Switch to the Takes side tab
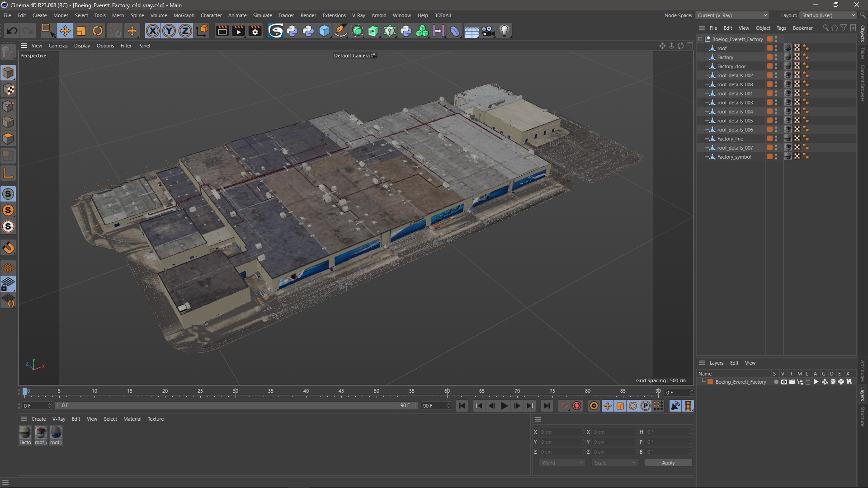This screenshot has width=868, height=488. 863,53
